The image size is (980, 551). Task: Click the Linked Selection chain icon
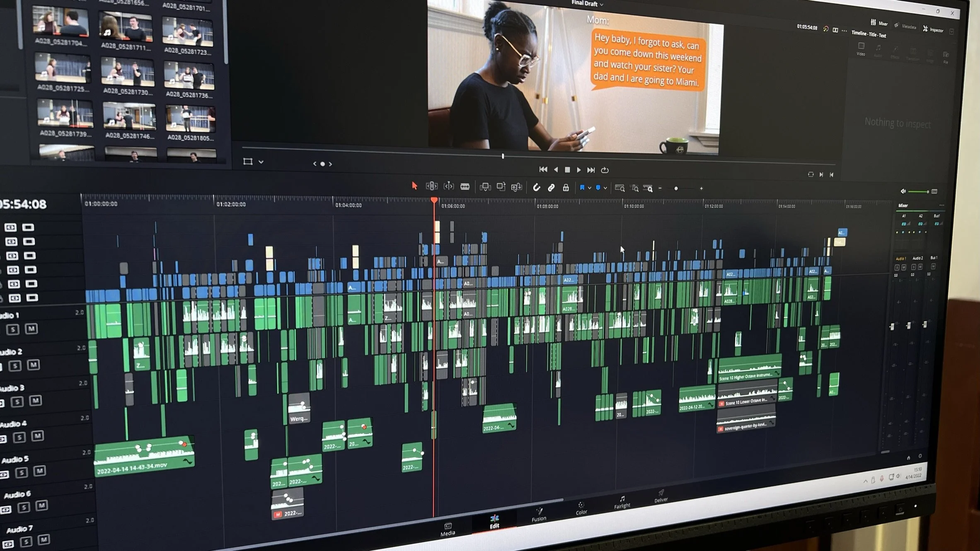click(x=551, y=188)
